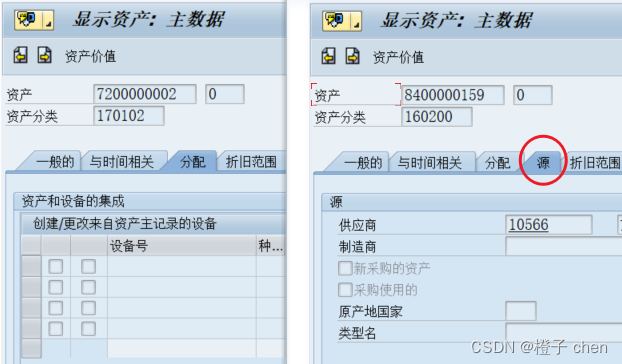Go to previous asset in right window
The width and height of the screenshot is (622, 364).
pyautogui.click(x=328, y=56)
